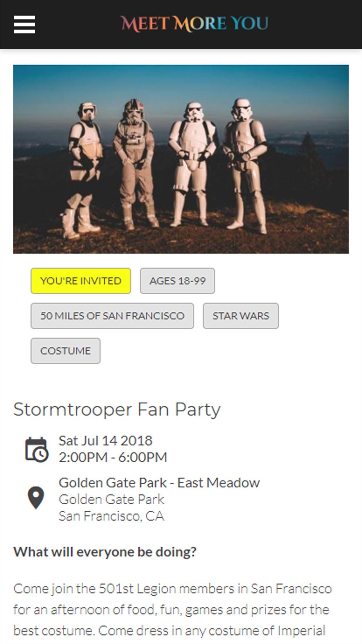Click the What will everyone be doing heading

point(105,552)
